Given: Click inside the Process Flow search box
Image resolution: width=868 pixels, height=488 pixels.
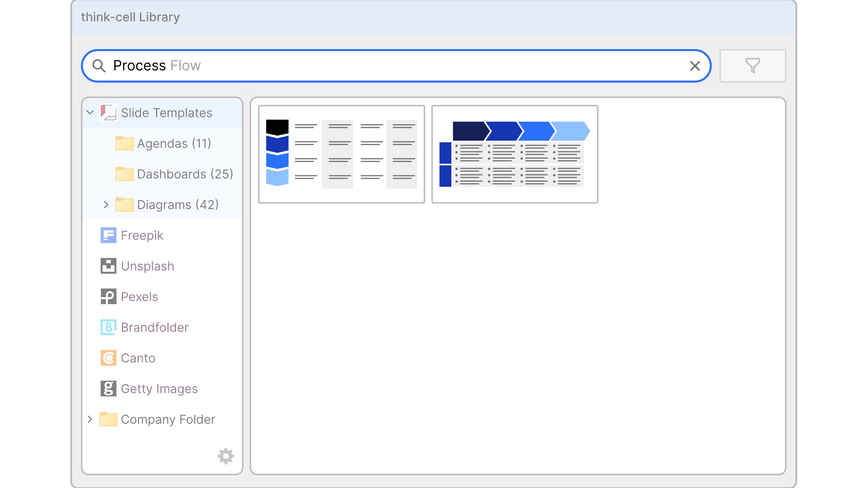Looking at the screenshot, I should click(x=404, y=66).
